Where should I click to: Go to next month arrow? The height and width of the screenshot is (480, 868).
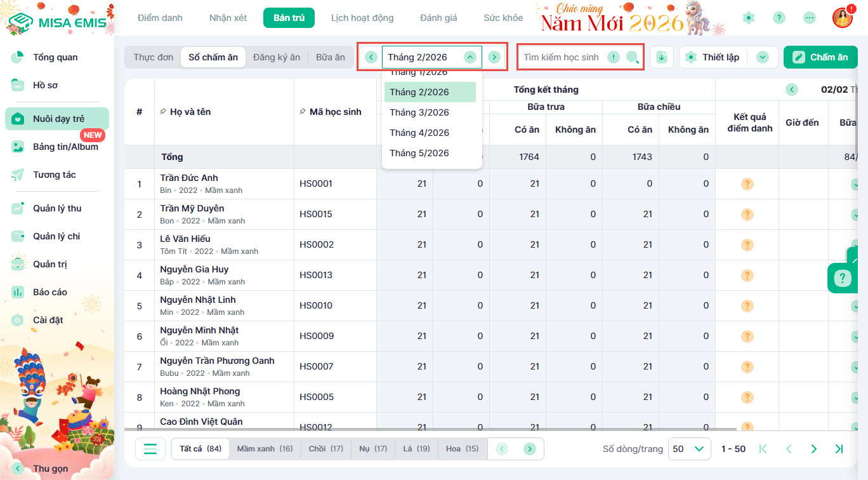point(494,57)
